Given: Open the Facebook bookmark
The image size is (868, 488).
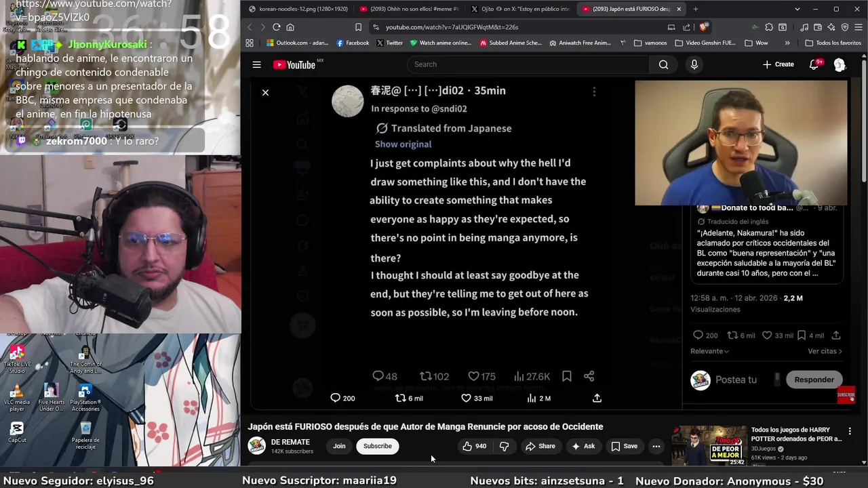Looking at the screenshot, I should (x=353, y=43).
